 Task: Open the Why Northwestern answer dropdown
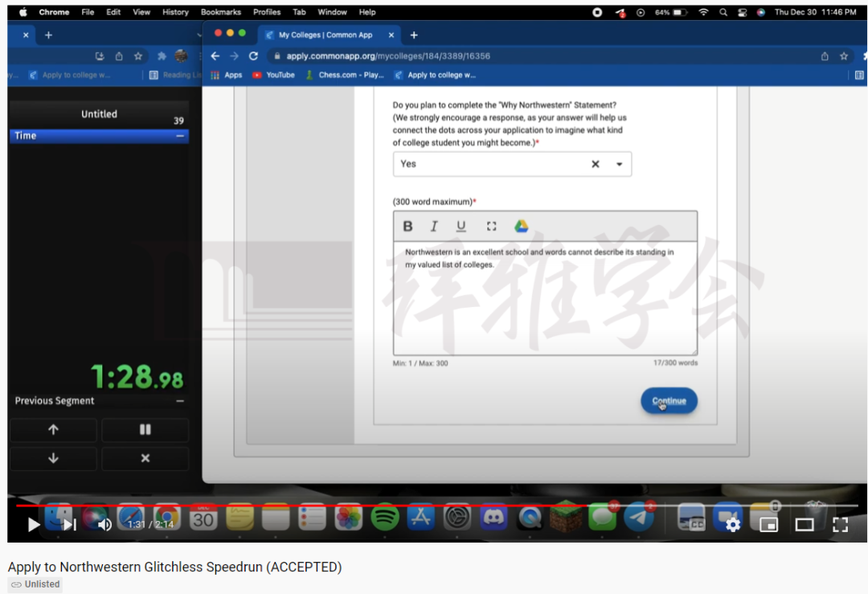(620, 165)
